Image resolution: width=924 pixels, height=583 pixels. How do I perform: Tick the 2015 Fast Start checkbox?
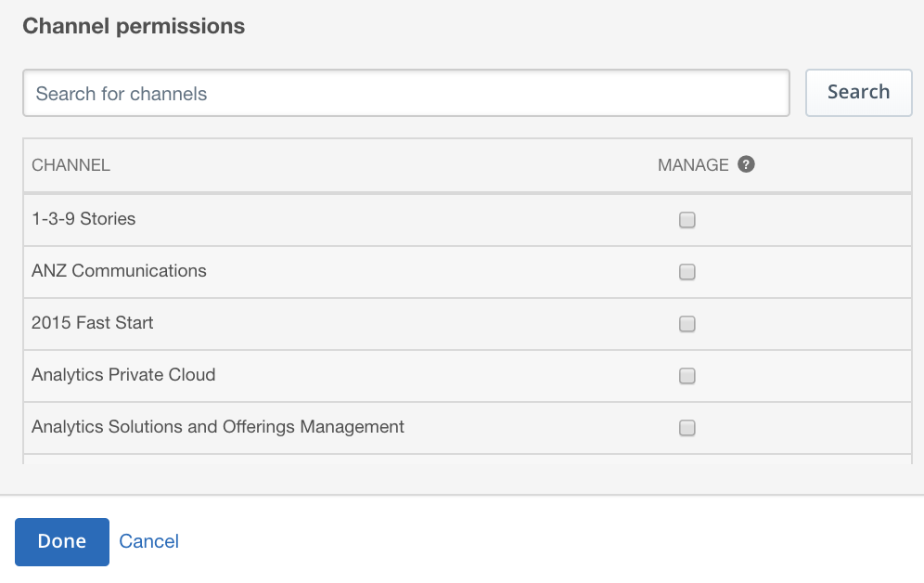point(687,324)
